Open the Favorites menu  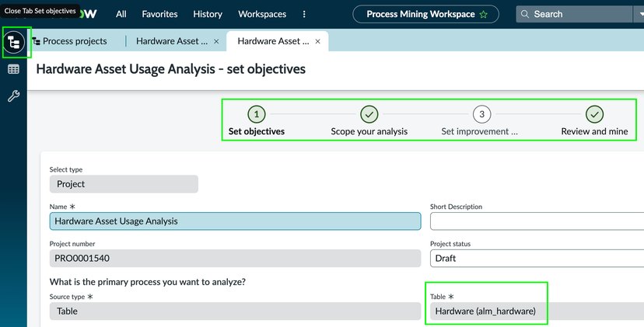click(x=159, y=14)
